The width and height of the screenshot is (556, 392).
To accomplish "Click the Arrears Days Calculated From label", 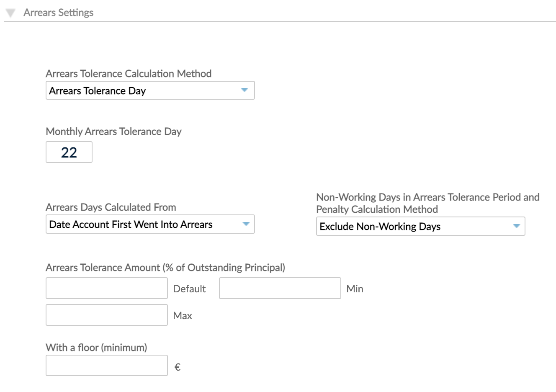I will tap(111, 207).
